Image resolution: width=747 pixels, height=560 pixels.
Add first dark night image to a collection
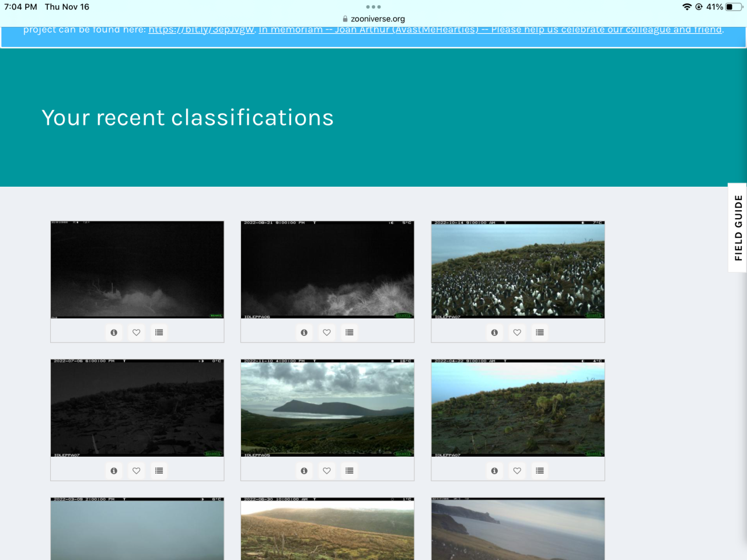click(x=159, y=332)
